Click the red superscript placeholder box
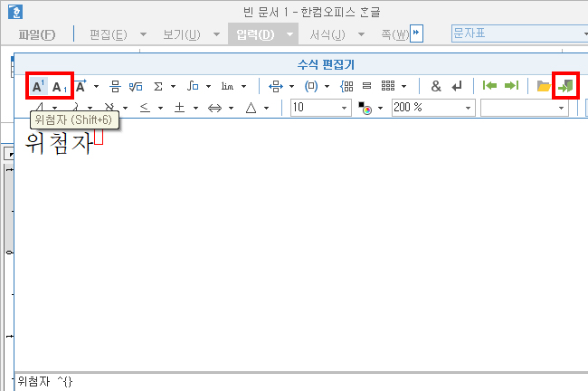This screenshot has width=588, height=391. 99,136
